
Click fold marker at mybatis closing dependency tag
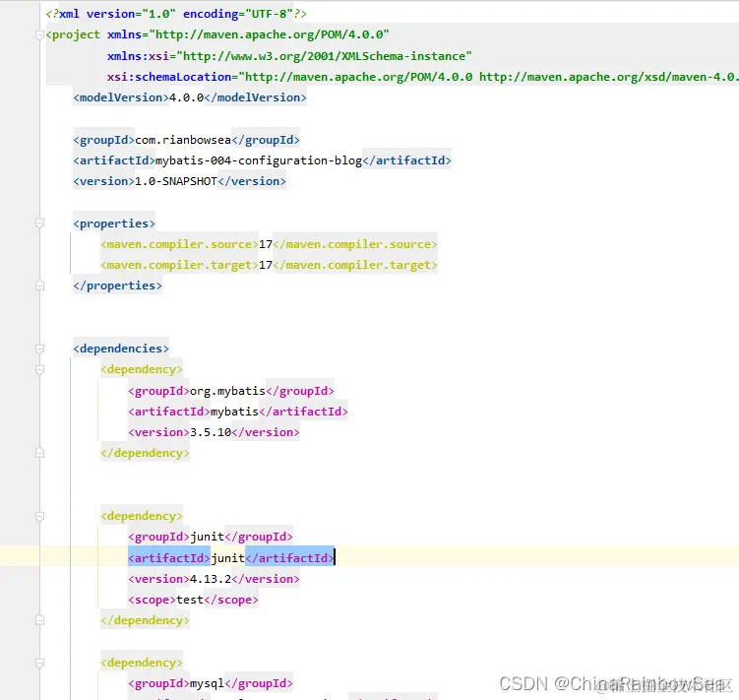39,453
